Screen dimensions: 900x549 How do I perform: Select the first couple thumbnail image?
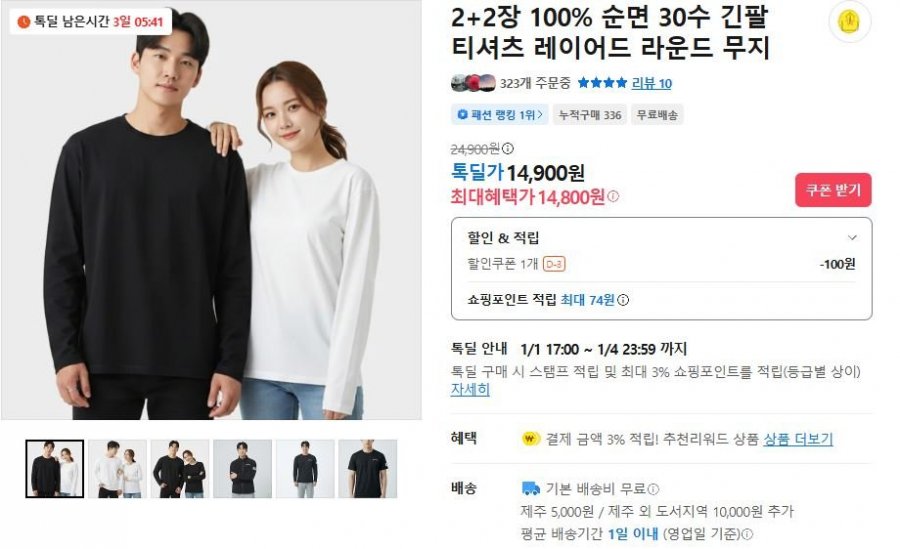pyautogui.click(x=55, y=469)
